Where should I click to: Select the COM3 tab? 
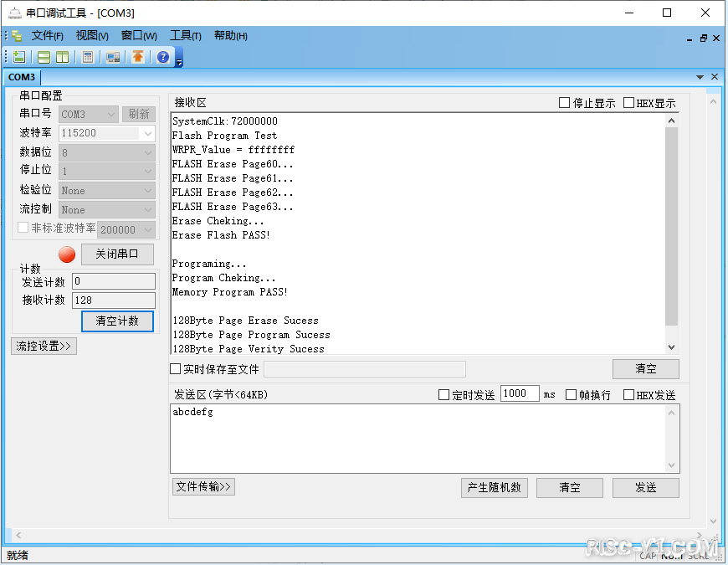(x=22, y=77)
